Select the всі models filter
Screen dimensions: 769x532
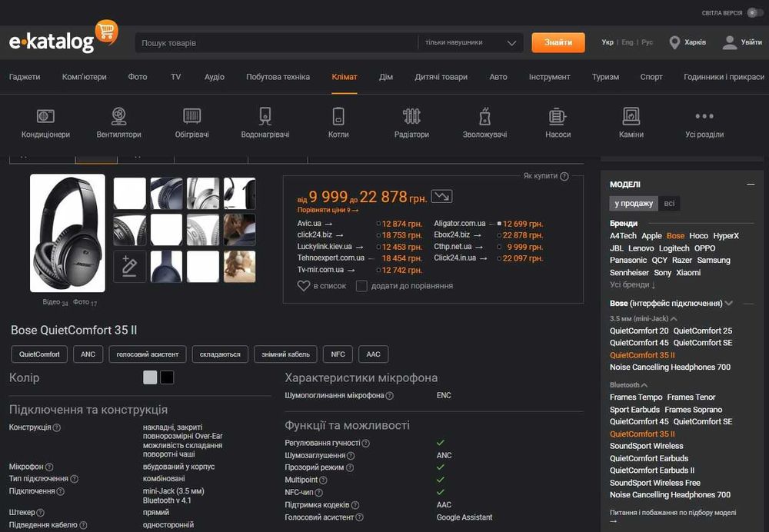pyautogui.click(x=669, y=204)
